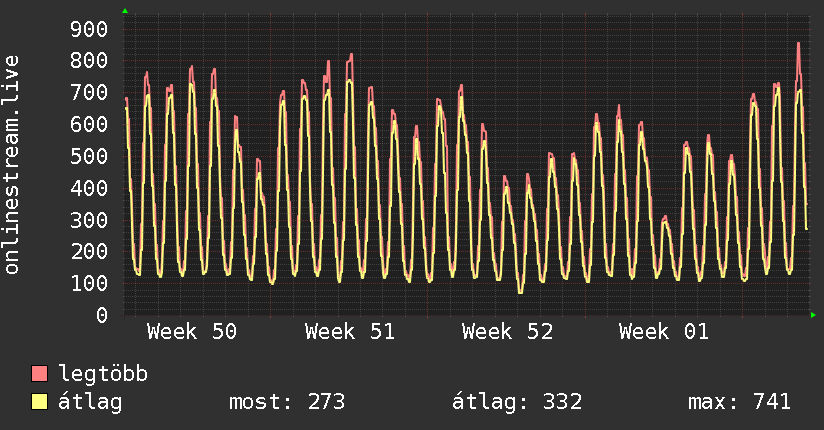Click the yellow átlag legend color swatch
The width and height of the screenshot is (824, 430).
tap(40, 402)
